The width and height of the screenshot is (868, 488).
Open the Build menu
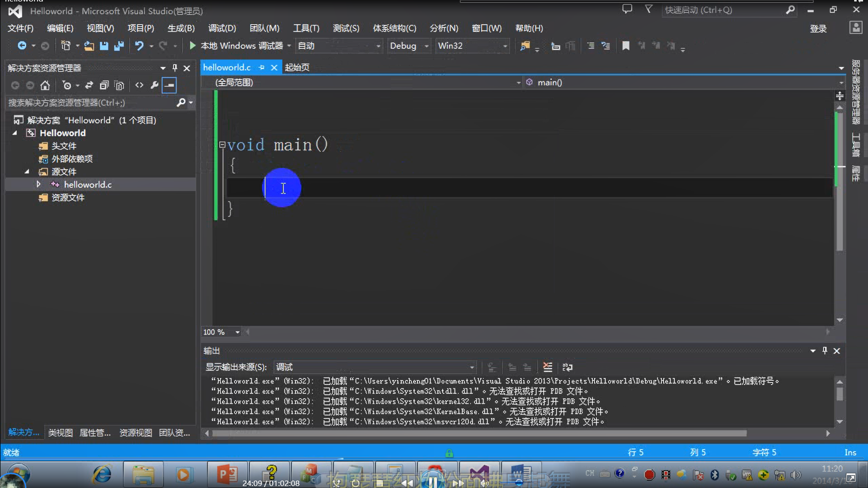pyautogui.click(x=181, y=28)
